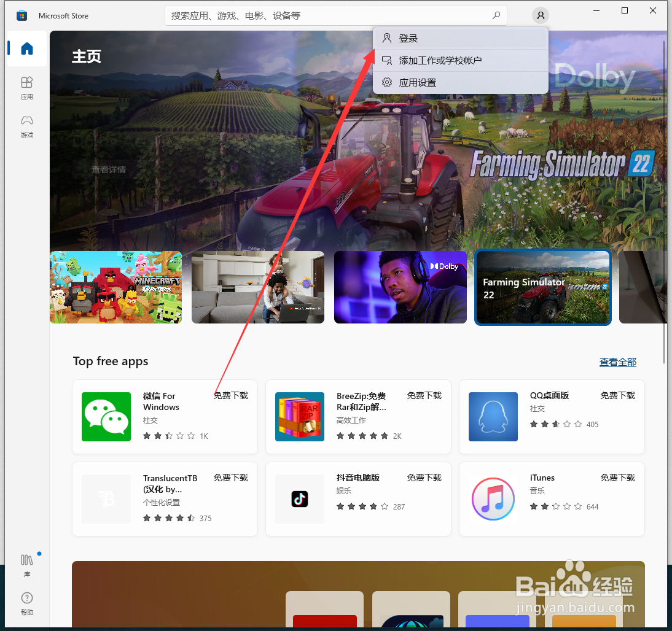The width and height of the screenshot is (672, 631).
Task: Click the TranslucentTB app icon
Action: point(106,498)
